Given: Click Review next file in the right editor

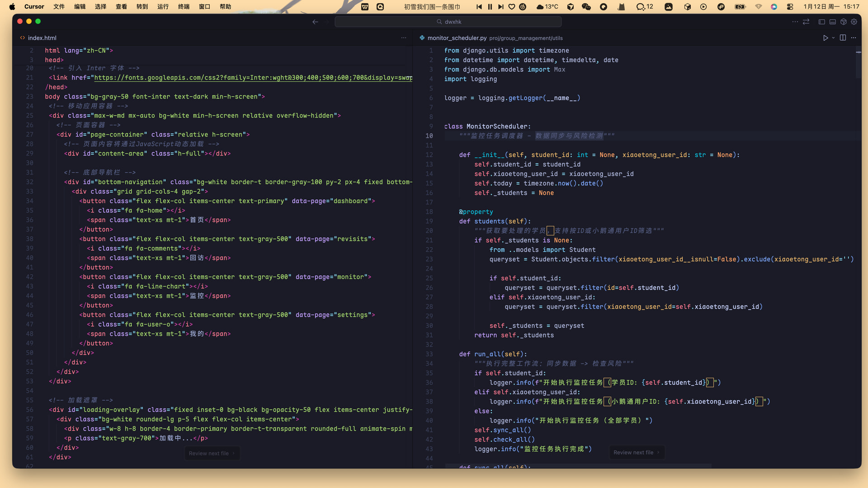Looking at the screenshot, I should (x=636, y=452).
